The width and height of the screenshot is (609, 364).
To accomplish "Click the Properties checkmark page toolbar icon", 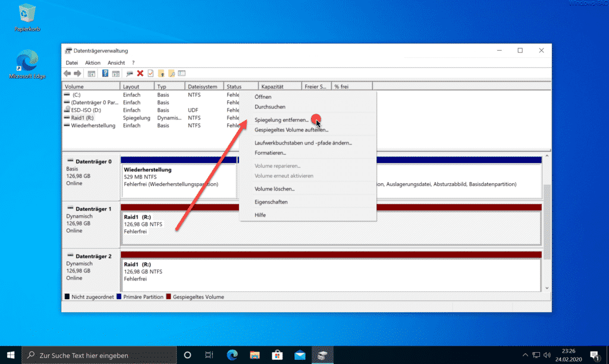I will click(150, 73).
